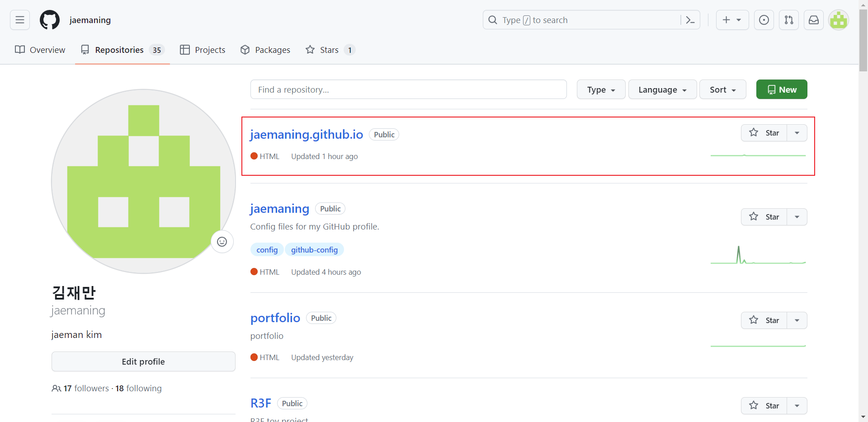Image resolution: width=868 pixels, height=422 pixels.
Task: Click the jaemaning repo activity sparkline graph
Action: tap(758, 255)
